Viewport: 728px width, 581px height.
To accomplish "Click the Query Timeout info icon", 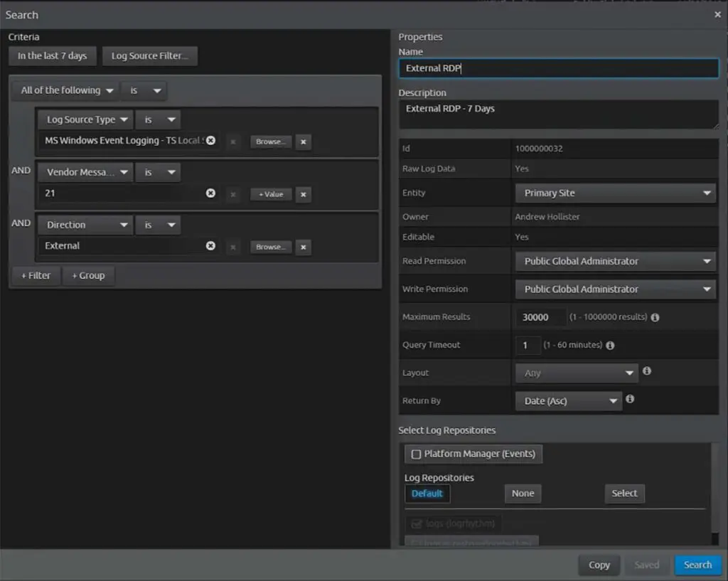I will tap(609, 345).
